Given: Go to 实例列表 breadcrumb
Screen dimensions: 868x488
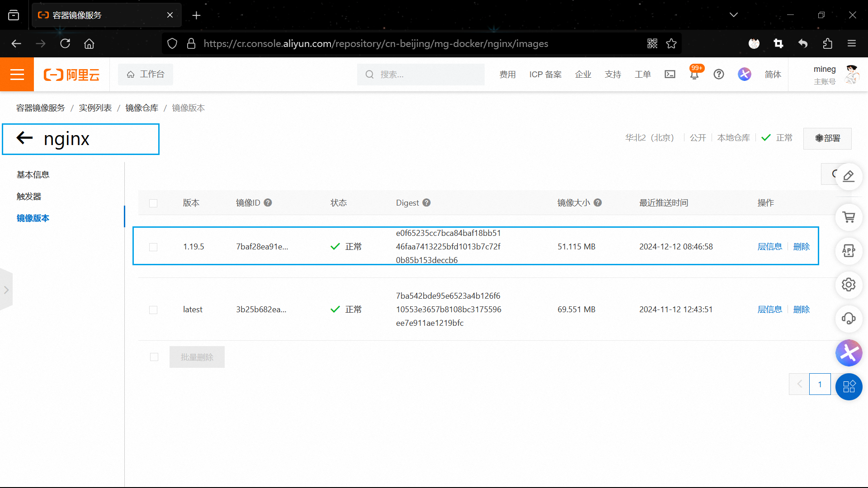Looking at the screenshot, I should (95, 108).
